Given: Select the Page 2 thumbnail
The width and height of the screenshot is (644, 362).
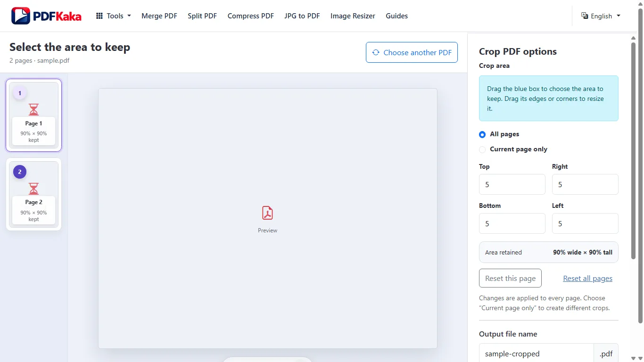Looking at the screenshot, I should click(x=33, y=194).
